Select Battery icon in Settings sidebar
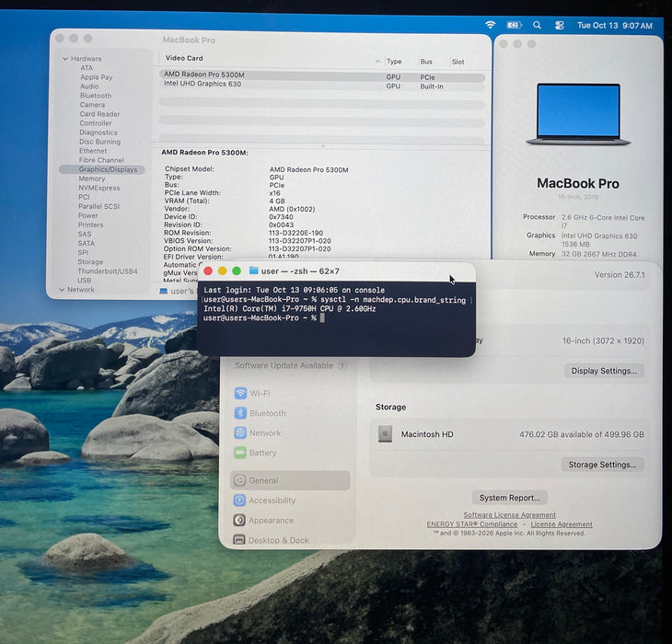 coord(240,452)
